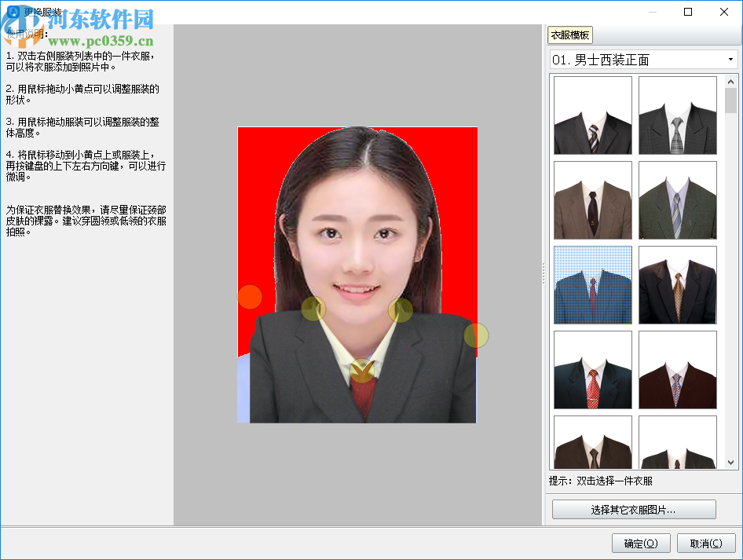Open the 01. 男士西装正面 category dropdown
Screen dimensions: 743x560
643,60
